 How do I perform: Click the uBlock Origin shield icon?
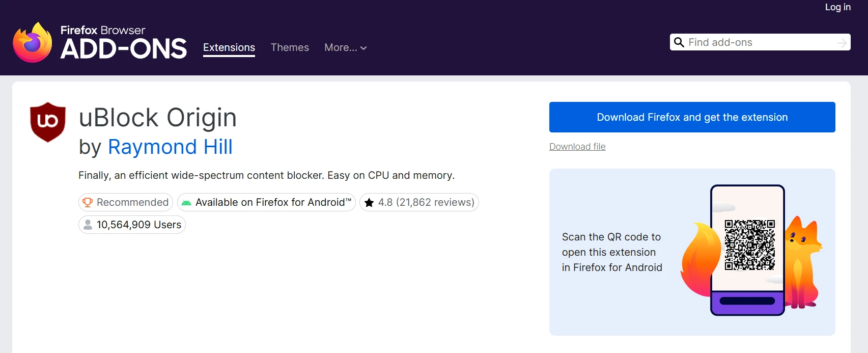(48, 122)
